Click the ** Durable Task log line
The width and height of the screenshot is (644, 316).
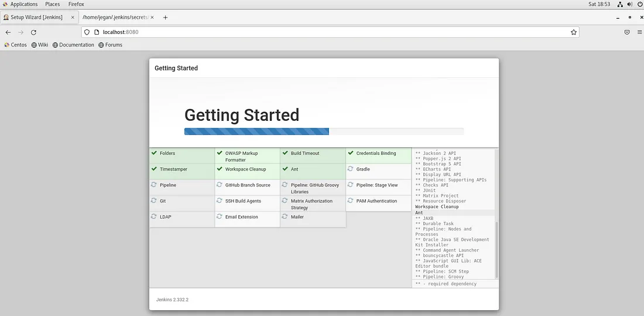pyautogui.click(x=434, y=224)
